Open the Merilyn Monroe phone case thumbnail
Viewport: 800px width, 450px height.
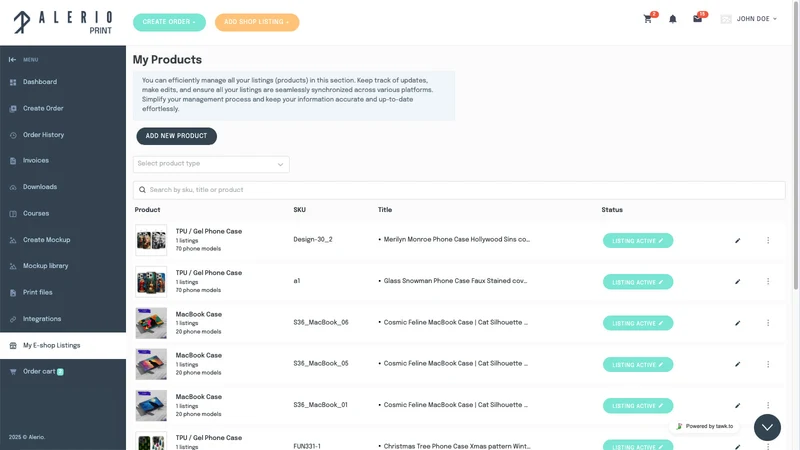[x=151, y=240]
